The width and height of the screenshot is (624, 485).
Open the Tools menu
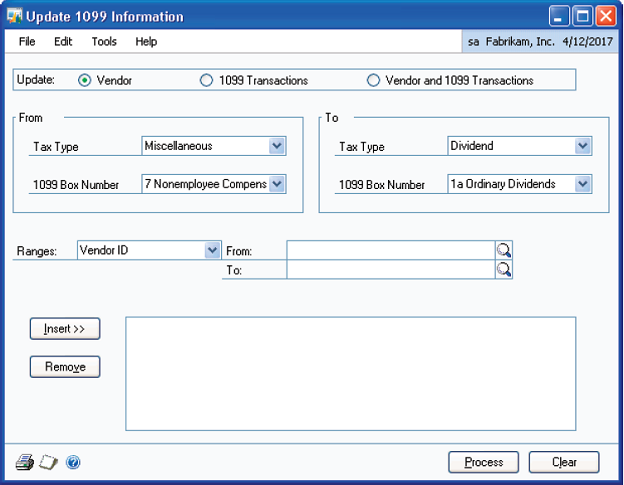click(x=104, y=42)
